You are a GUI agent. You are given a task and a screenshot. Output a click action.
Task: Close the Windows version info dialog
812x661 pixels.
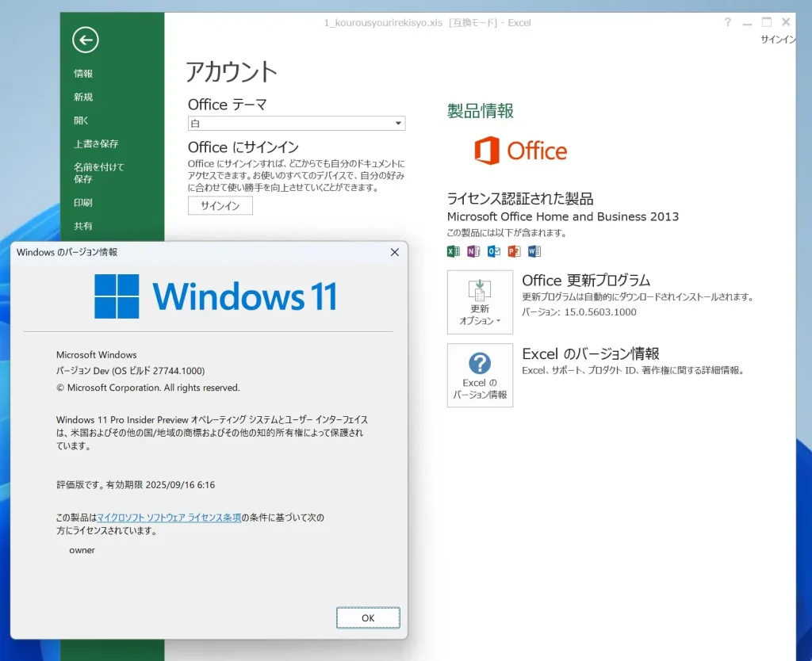click(395, 252)
